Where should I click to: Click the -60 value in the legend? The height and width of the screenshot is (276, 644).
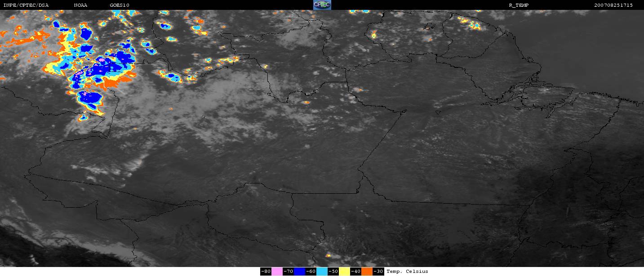coord(311,272)
